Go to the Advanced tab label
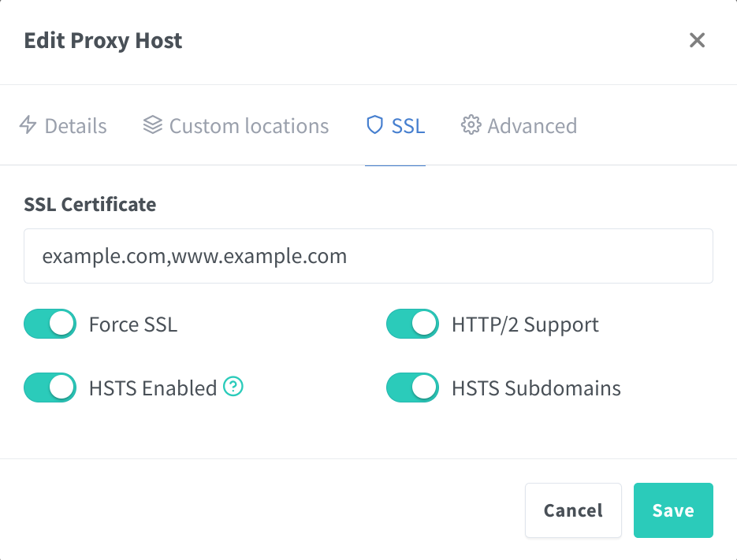Screen dimensions: 737x560 pos(532,126)
